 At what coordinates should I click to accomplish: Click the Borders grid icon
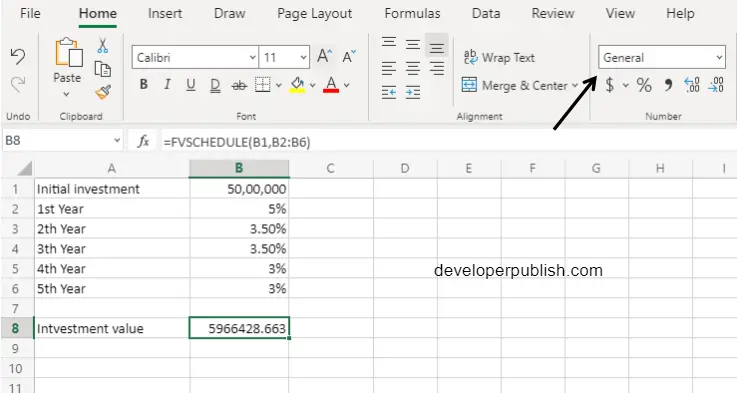pos(262,85)
